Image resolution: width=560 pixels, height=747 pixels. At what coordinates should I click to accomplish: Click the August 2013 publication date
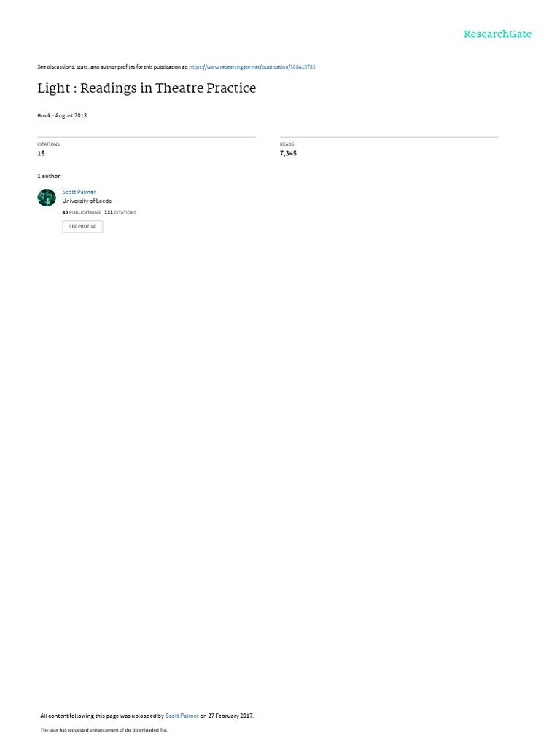(71, 115)
